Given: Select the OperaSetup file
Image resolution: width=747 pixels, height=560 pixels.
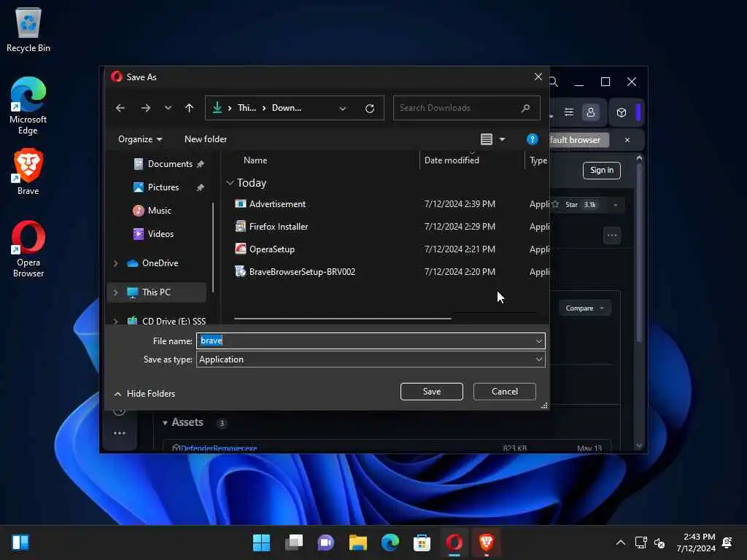Looking at the screenshot, I should point(271,249).
